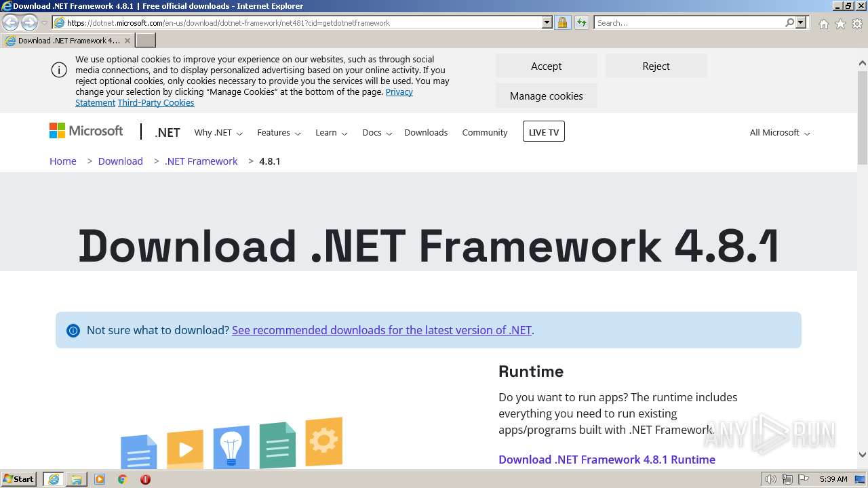Go to Download breadcrumb
The height and width of the screenshot is (488, 868).
[121, 161]
